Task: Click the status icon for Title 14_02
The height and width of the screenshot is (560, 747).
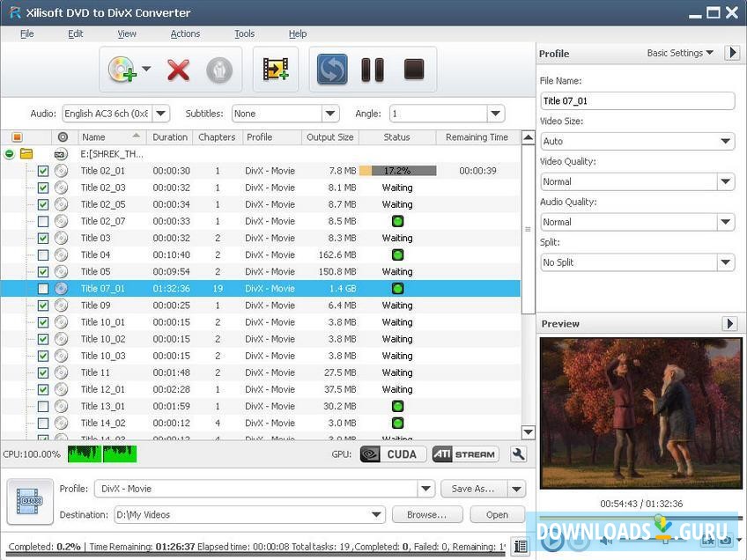Action: click(x=397, y=423)
